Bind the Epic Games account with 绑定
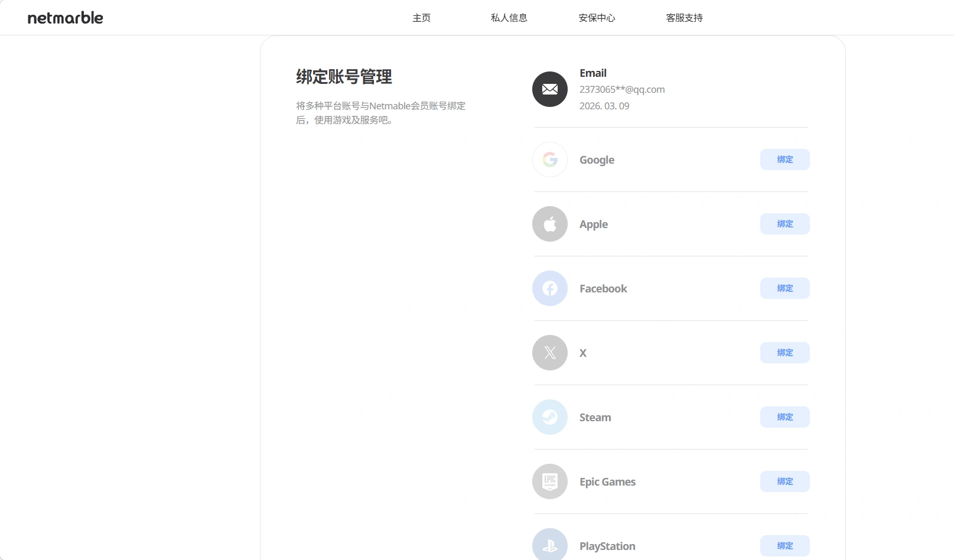Image resolution: width=954 pixels, height=560 pixels. pos(785,481)
